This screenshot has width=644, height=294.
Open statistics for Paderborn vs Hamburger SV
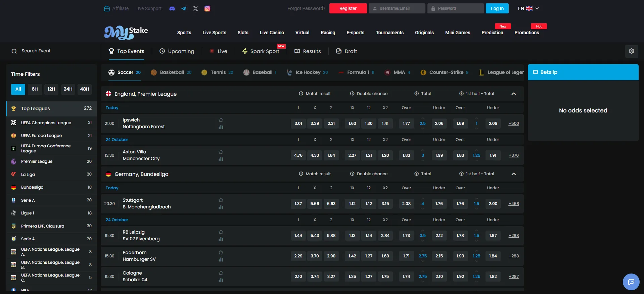[x=221, y=259]
